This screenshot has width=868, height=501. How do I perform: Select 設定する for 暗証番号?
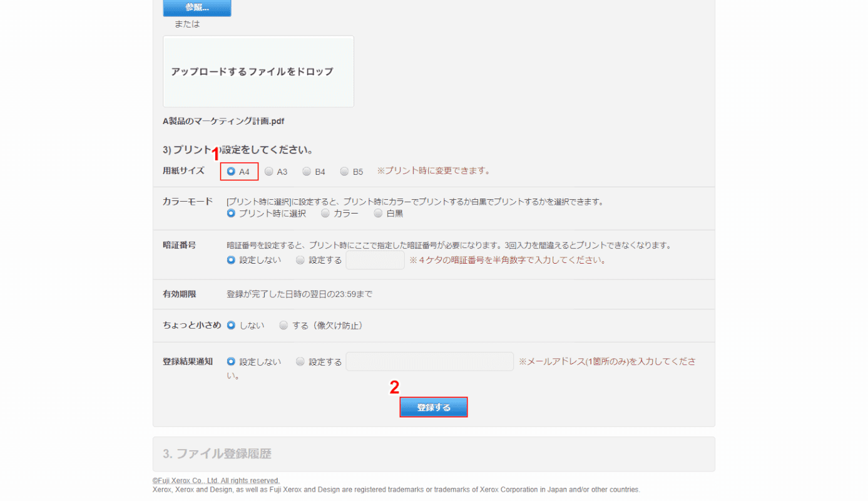pyautogui.click(x=300, y=259)
